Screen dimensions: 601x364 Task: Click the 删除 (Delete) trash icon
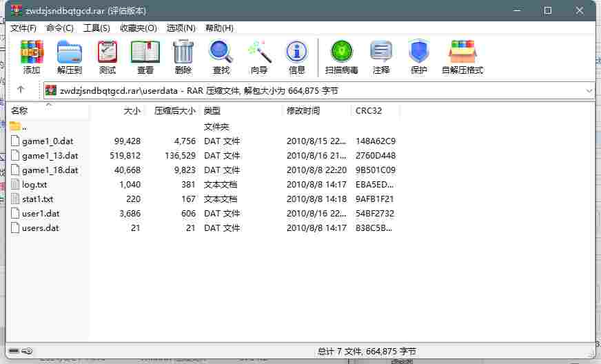(x=183, y=52)
